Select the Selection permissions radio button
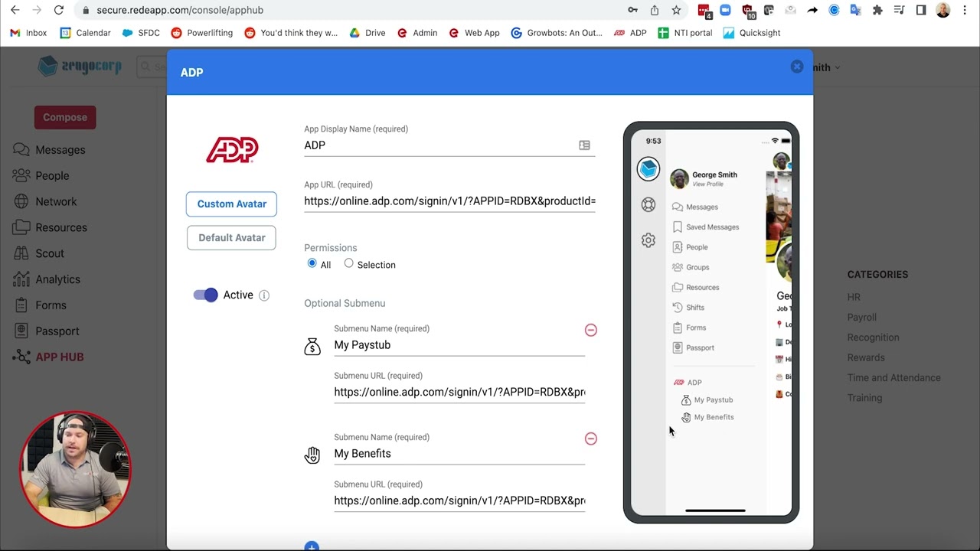980x551 pixels. pos(349,263)
